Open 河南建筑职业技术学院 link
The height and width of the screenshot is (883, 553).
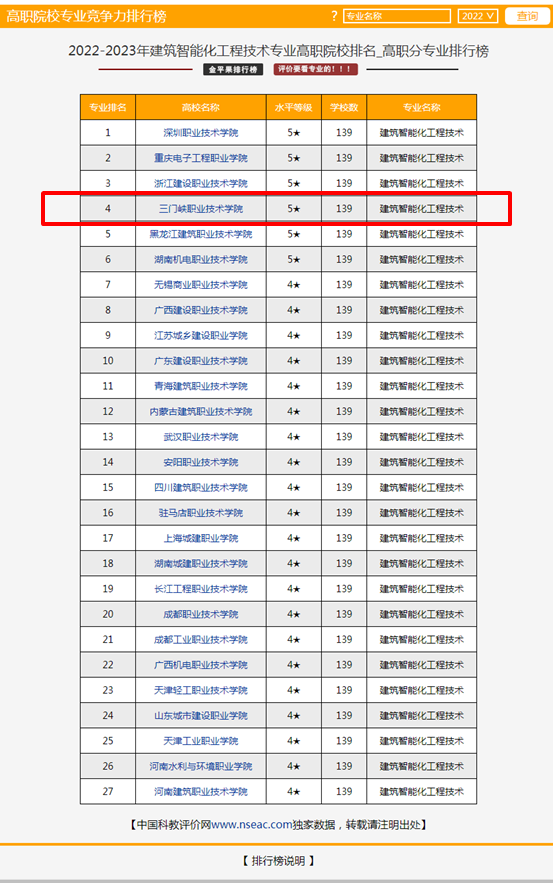200,792
